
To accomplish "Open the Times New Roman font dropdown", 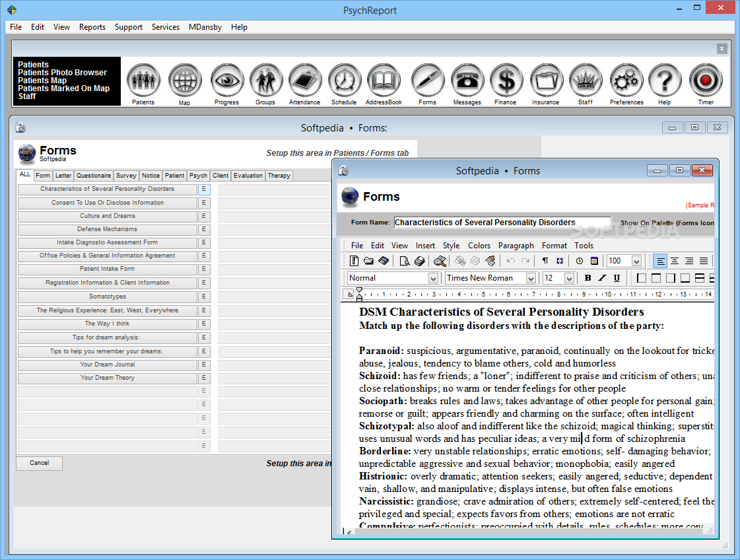I will click(531, 278).
